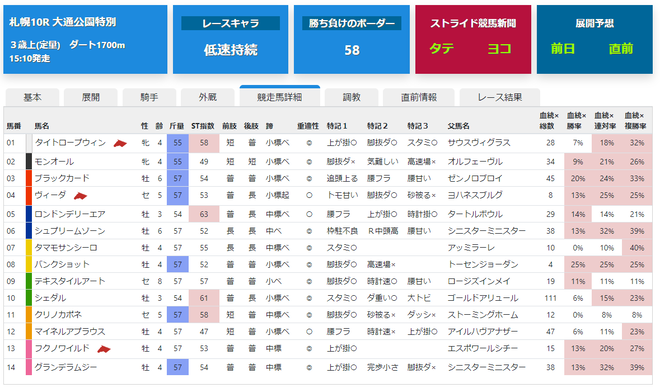The width and height of the screenshot is (660, 388).
Task: Open 直前 development forecast link
Action: (x=621, y=48)
